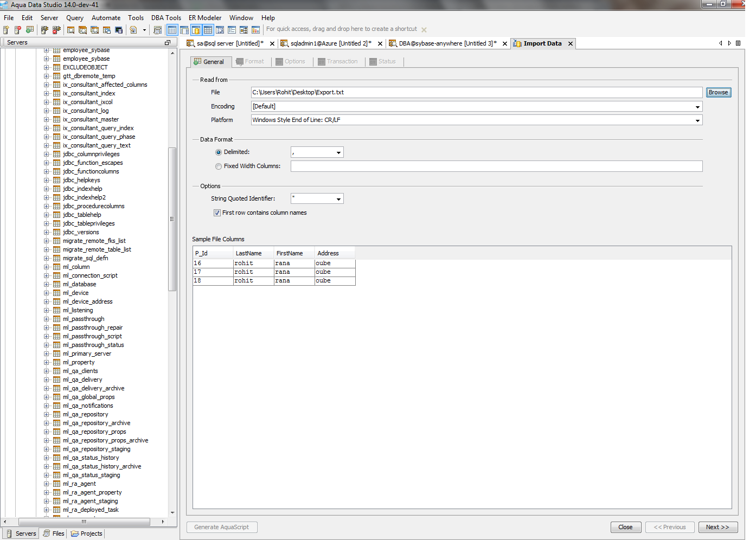This screenshot has height=540, width=756.
Task: Expand the ml_database tree node
Action: coord(47,284)
